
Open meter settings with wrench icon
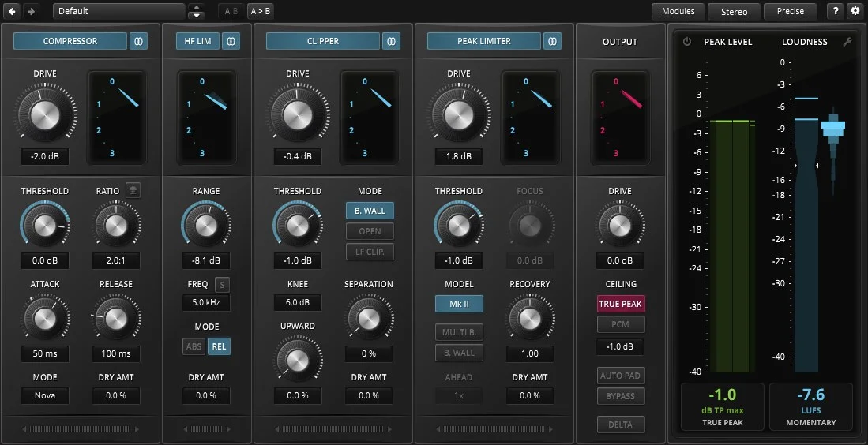pos(847,42)
